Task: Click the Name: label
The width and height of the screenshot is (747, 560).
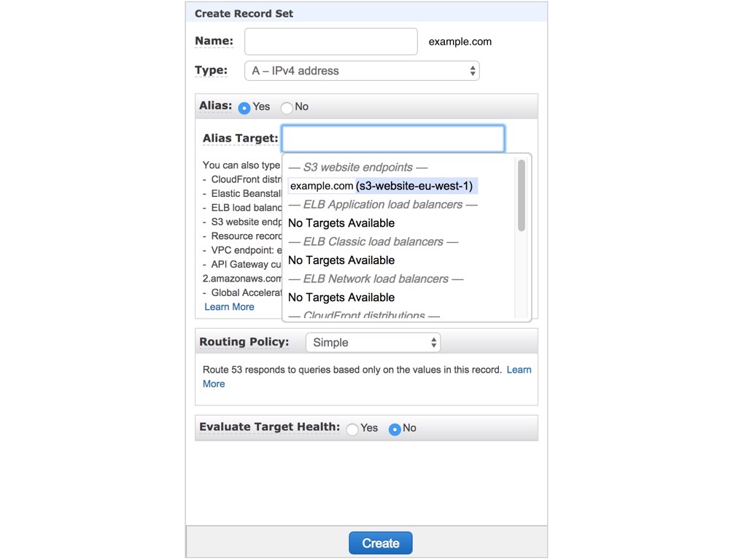Action: tap(214, 41)
